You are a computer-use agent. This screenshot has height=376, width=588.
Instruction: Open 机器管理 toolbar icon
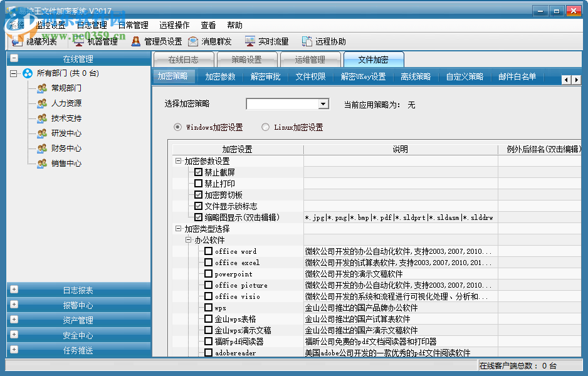pyautogui.click(x=79, y=41)
